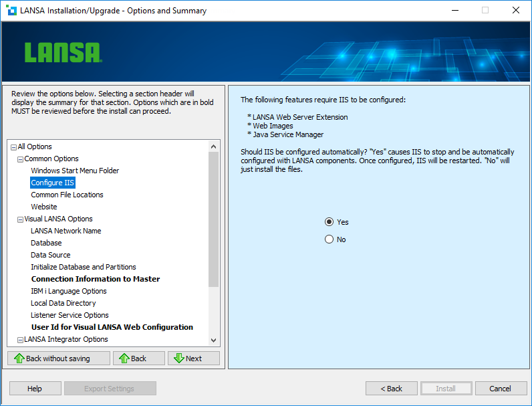Select Local Data Directory item
The width and height of the screenshot is (532, 406).
point(63,303)
